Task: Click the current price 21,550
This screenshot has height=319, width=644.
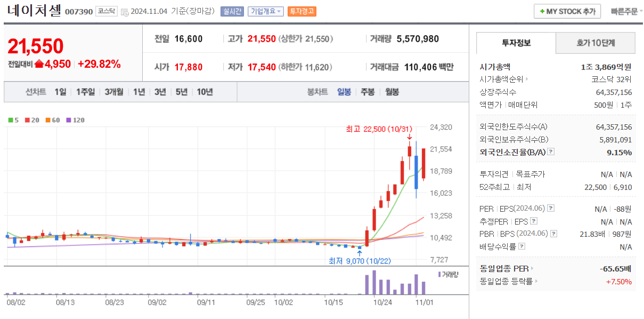Action: point(36,47)
